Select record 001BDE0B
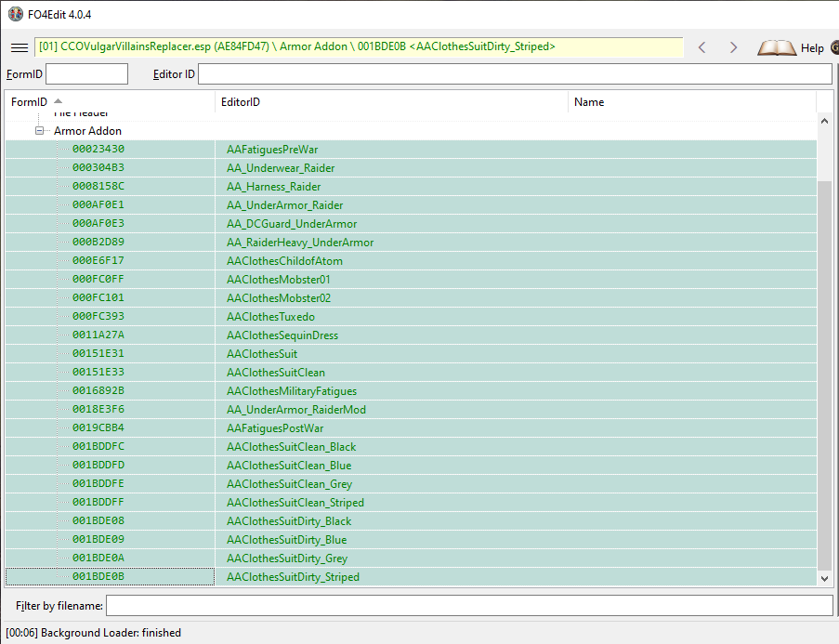 tap(98, 576)
